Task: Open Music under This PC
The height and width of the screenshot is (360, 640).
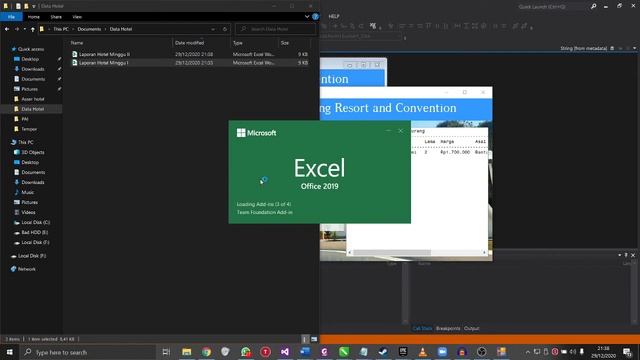Action: tap(27, 192)
